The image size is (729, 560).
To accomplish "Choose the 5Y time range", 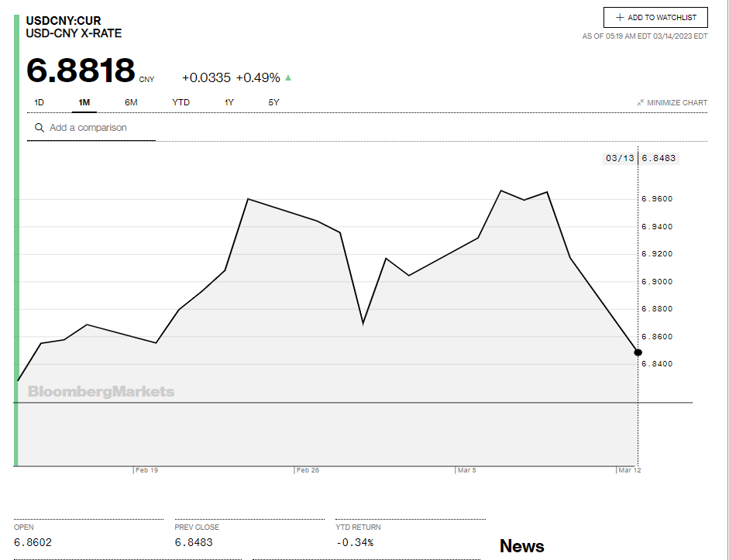I will (x=273, y=102).
